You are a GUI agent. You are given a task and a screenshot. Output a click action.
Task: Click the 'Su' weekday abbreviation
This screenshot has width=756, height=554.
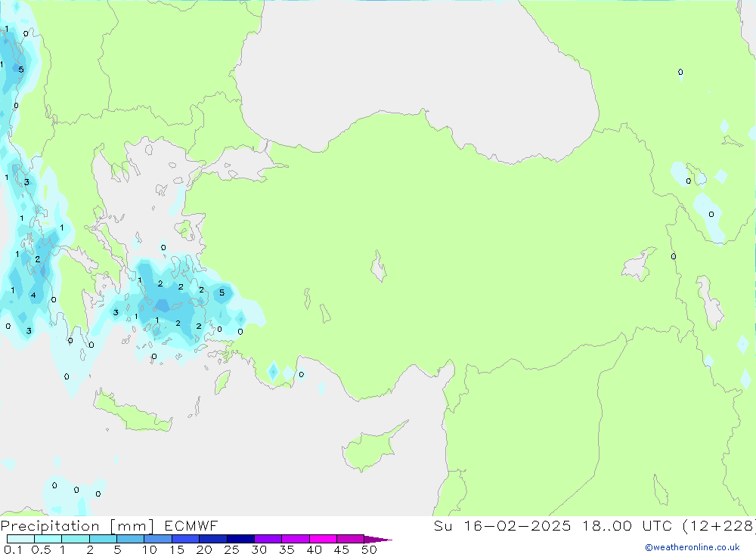442,525
